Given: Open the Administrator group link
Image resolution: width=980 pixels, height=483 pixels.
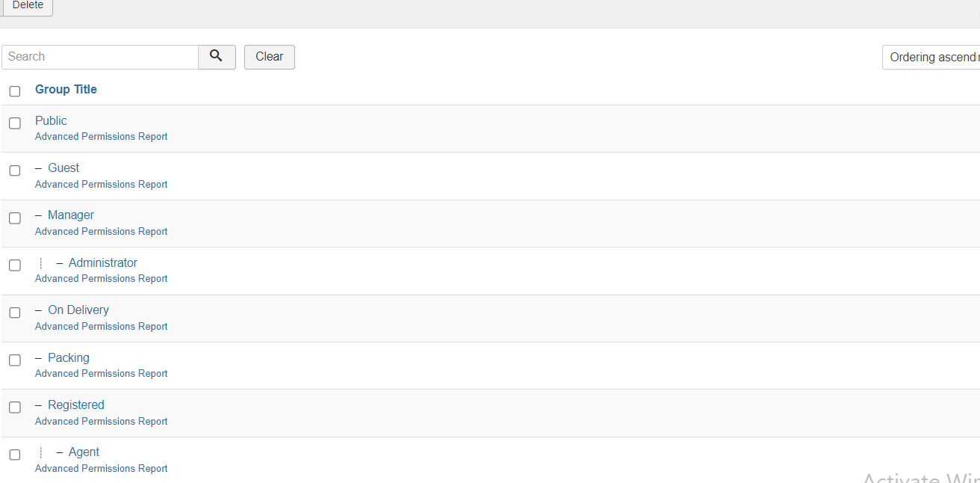Looking at the screenshot, I should tap(103, 263).
